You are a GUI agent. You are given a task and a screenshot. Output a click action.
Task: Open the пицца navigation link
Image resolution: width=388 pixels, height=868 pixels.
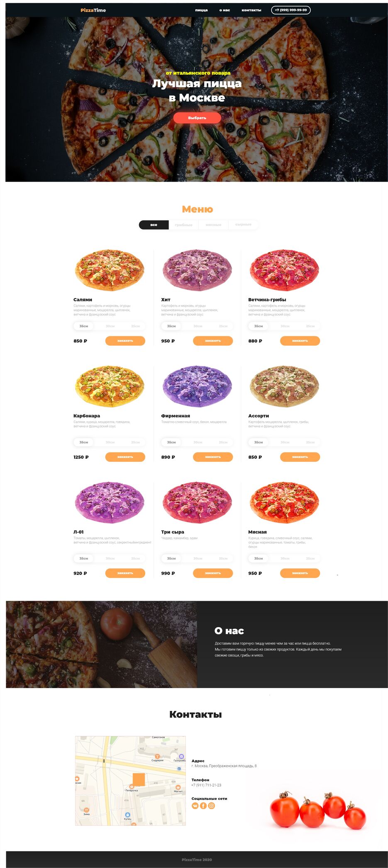(201, 10)
